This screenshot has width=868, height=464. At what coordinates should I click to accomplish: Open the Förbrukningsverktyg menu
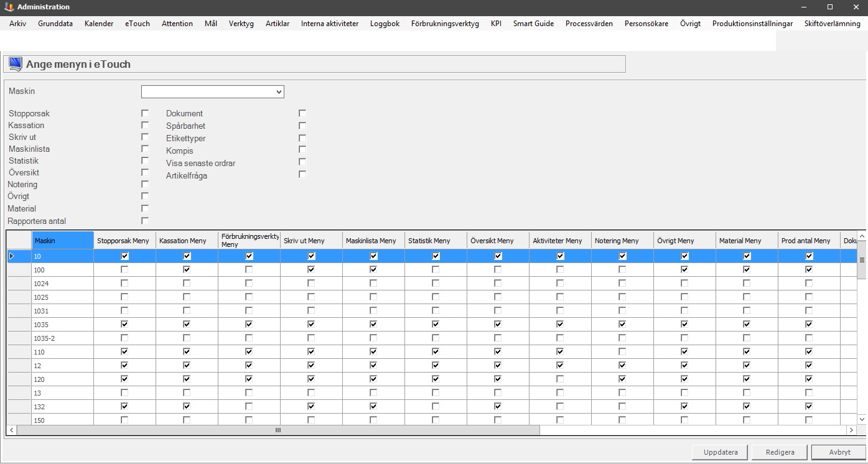point(445,24)
